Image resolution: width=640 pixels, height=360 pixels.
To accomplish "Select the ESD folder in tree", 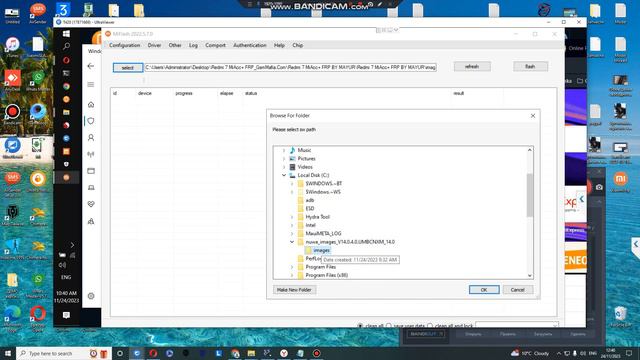I will 310,209.
